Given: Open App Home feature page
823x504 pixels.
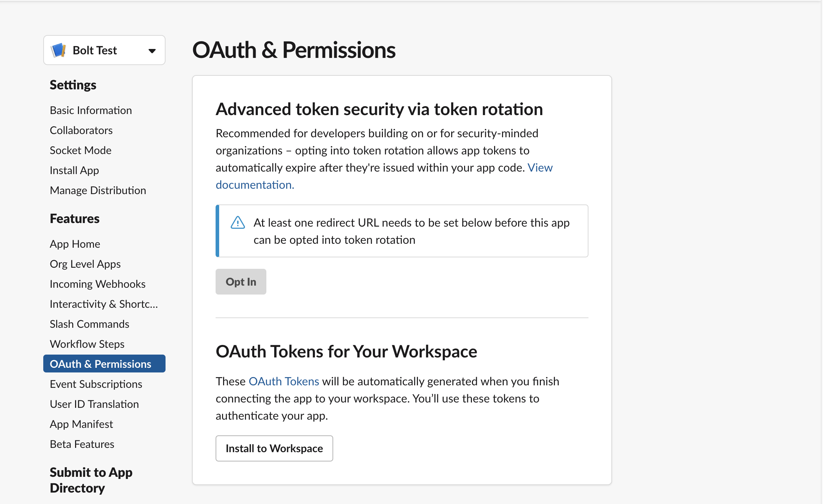Looking at the screenshot, I should pos(75,244).
